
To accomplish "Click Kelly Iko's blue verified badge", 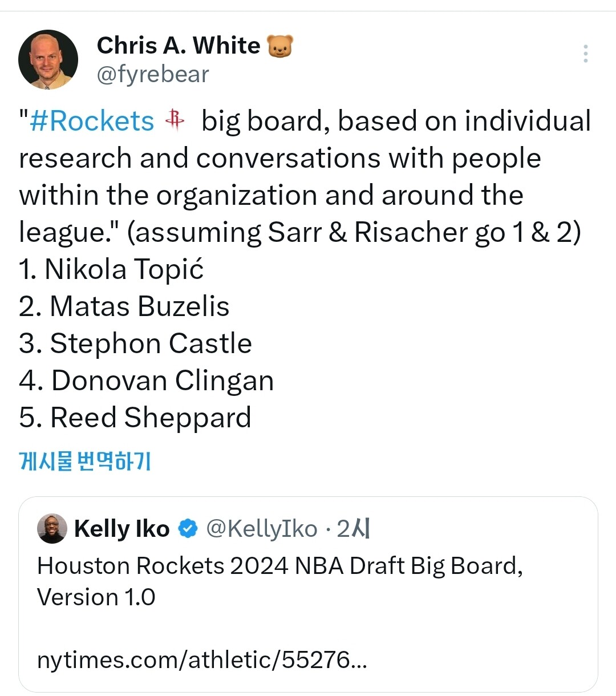I will (x=188, y=529).
